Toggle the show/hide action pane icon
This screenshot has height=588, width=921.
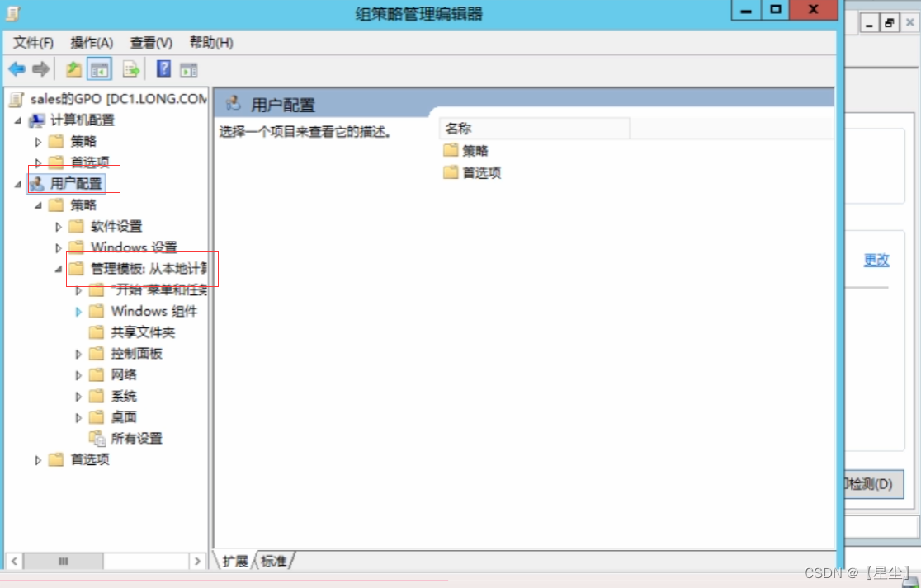coord(188,70)
